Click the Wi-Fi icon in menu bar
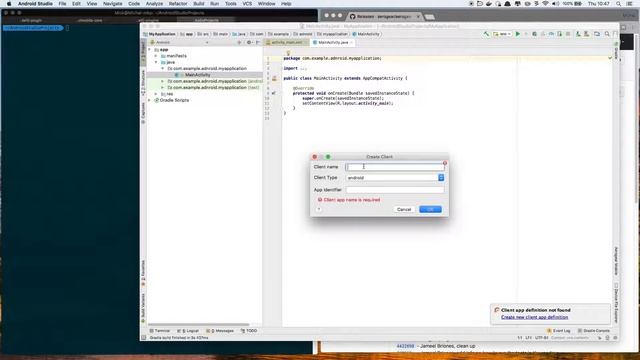 tap(545, 4)
